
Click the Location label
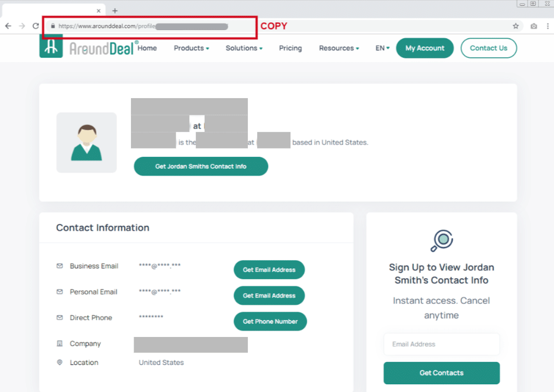(84, 362)
